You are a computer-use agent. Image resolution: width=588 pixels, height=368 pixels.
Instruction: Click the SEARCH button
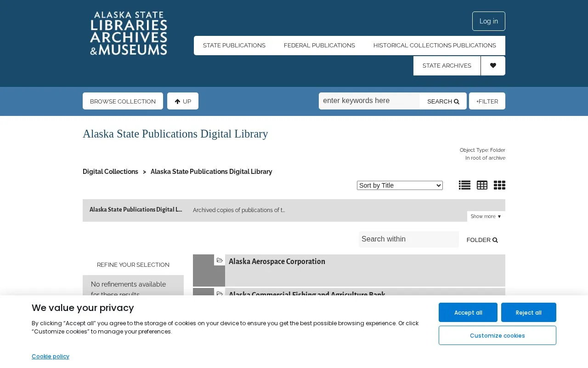[x=443, y=101]
